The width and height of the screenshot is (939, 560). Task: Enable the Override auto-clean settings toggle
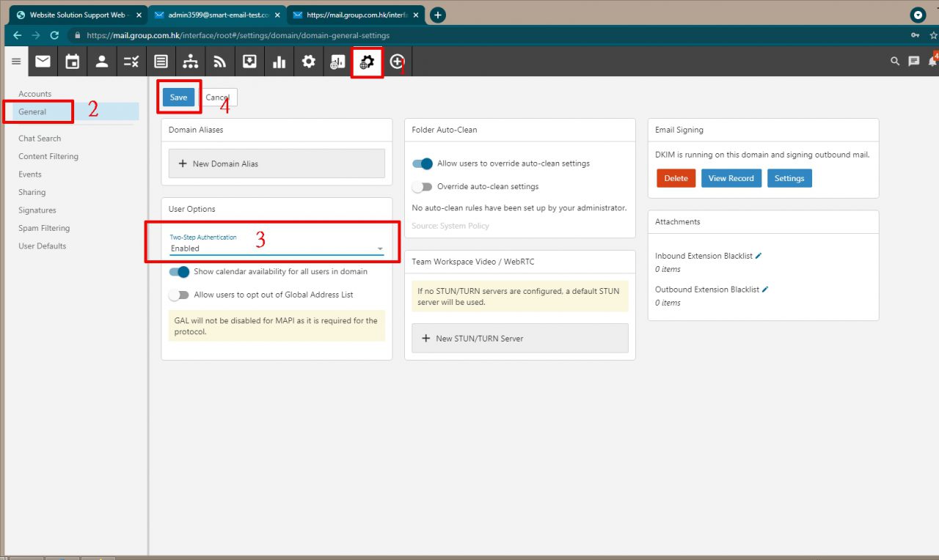click(x=423, y=186)
